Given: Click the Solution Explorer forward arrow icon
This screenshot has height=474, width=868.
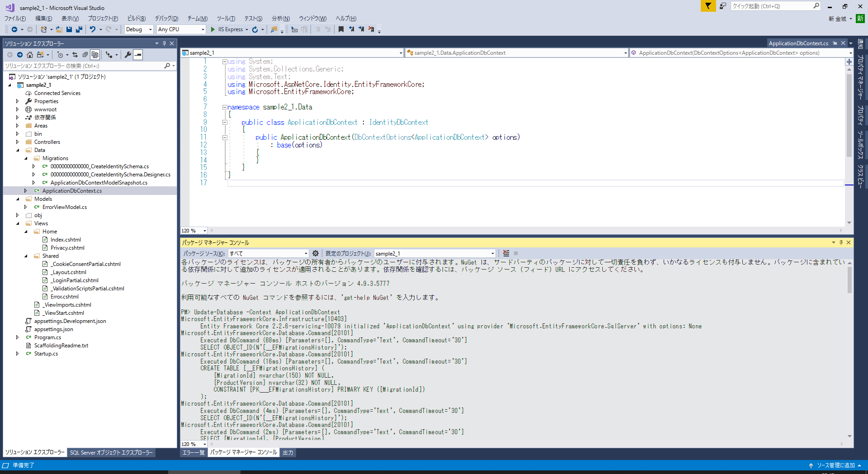Looking at the screenshot, I should [20, 55].
